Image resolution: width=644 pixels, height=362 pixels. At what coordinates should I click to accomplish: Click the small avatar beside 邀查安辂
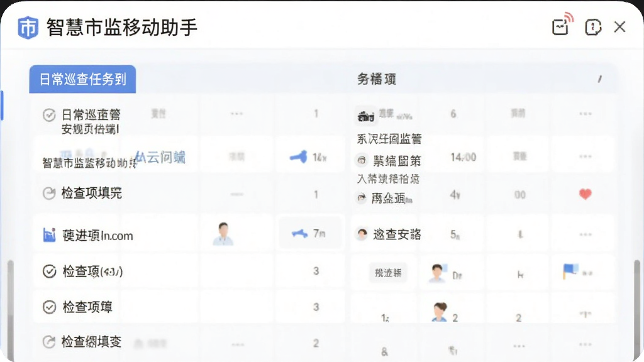(362, 234)
